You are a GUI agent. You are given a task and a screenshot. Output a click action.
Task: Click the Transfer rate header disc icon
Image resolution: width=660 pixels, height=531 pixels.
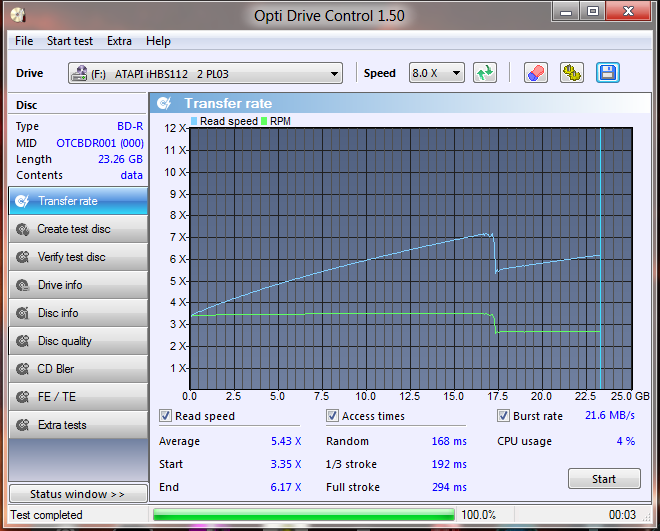(x=164, y=103)
